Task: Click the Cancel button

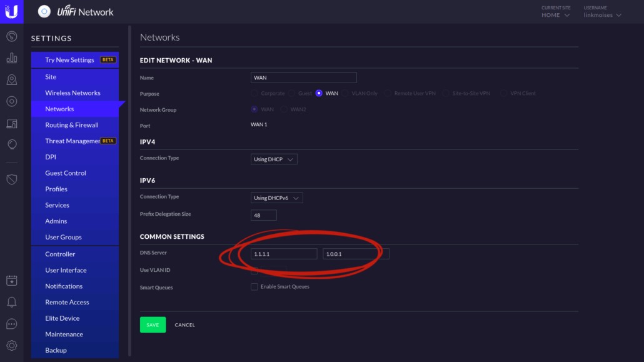Action: tap(184, 325)
